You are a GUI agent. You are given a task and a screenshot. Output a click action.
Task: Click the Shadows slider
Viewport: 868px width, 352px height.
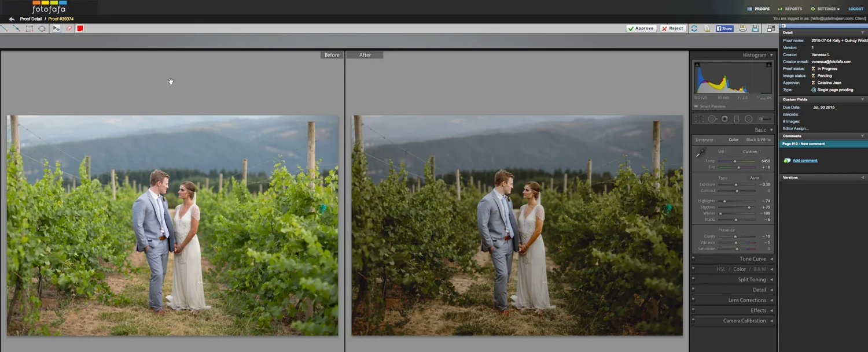tap(736, 207)
